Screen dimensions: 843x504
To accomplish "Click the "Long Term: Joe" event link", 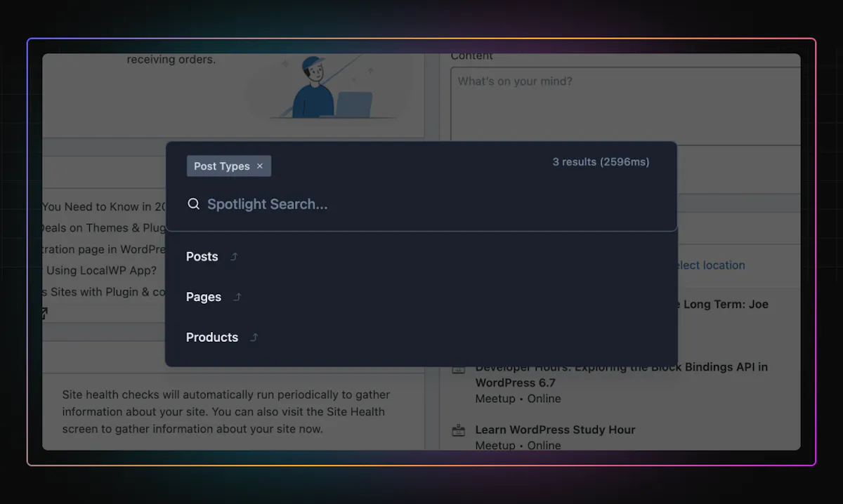I will [x=724, y=305].
